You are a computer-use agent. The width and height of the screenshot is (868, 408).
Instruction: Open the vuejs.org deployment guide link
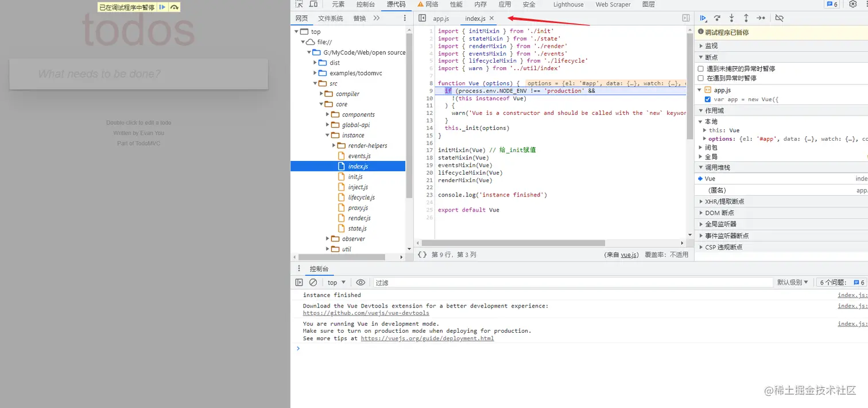tap(427, 338)
